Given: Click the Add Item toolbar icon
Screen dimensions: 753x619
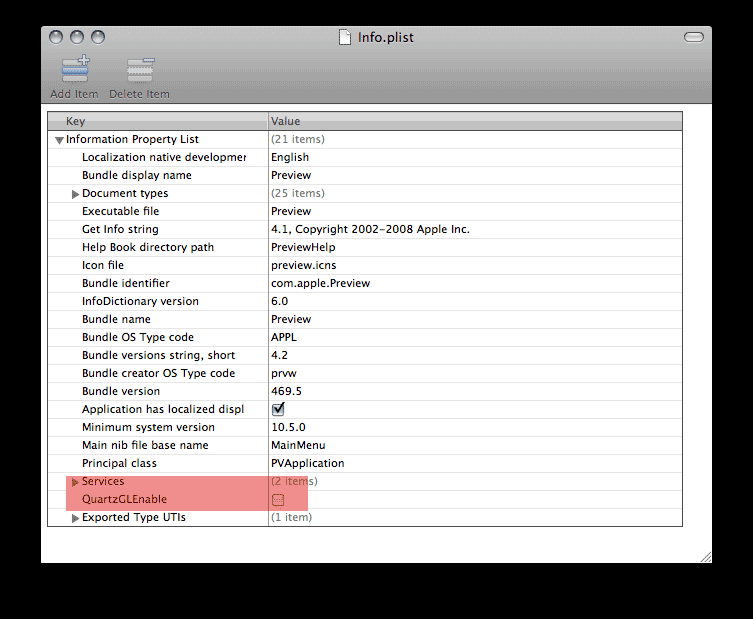Looking at the screenshot, I should [x=74, y=71].
